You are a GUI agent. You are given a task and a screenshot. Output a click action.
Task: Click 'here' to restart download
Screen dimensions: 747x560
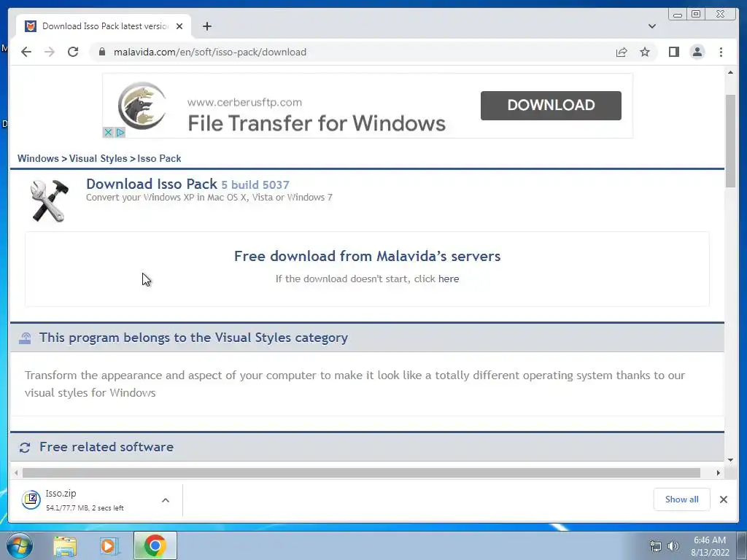tap(449, 279)
